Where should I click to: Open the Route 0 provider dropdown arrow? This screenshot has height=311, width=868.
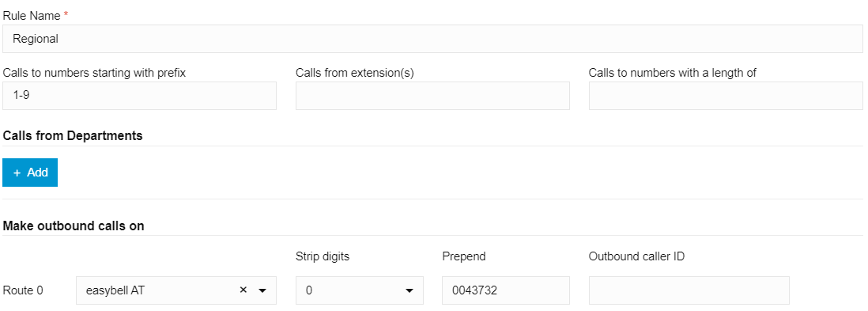[x=262, y=290]
